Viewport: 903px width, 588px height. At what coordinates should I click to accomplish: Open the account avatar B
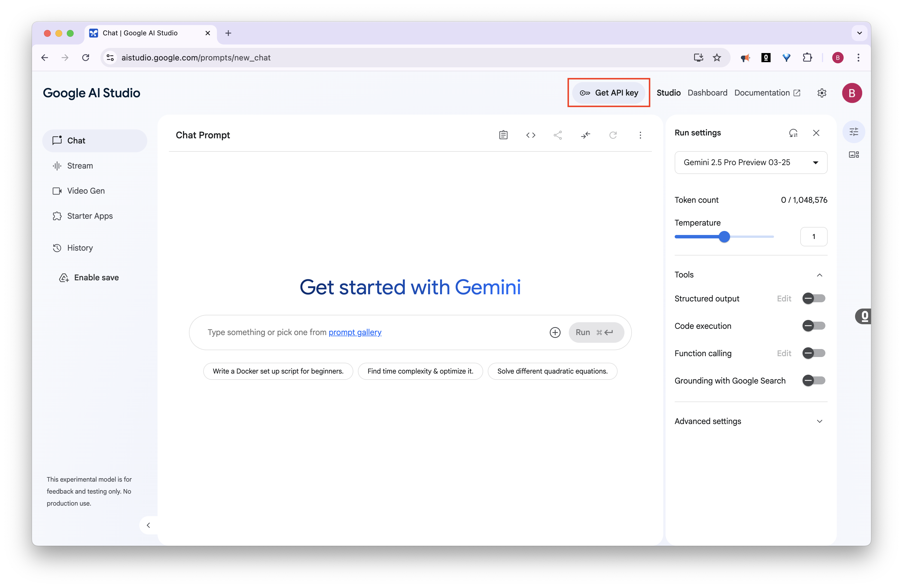pyautogui.click(x=852, y=93)
